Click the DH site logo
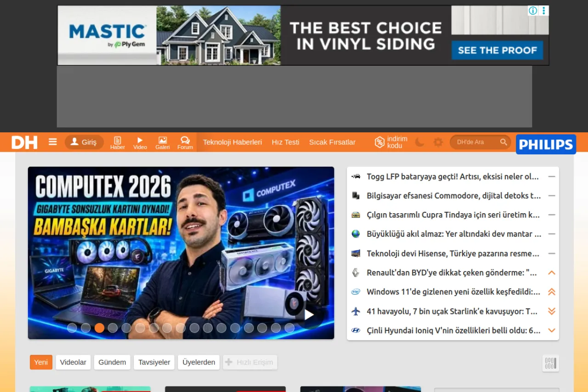 24,142
